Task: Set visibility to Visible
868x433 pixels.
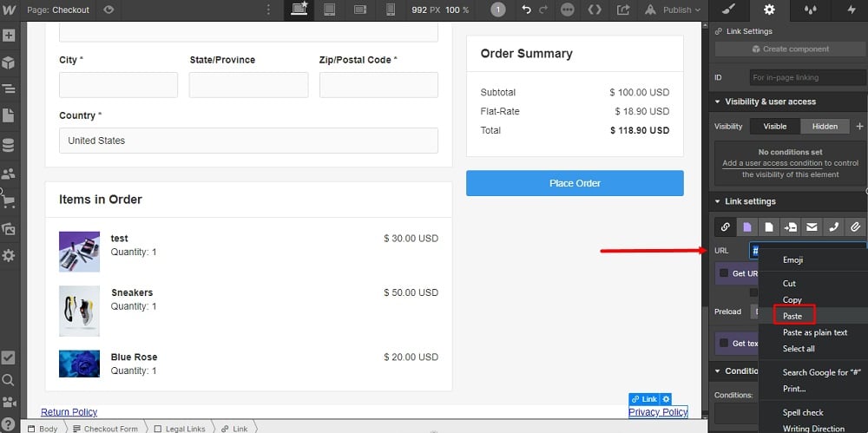Action: click(775, 126)
